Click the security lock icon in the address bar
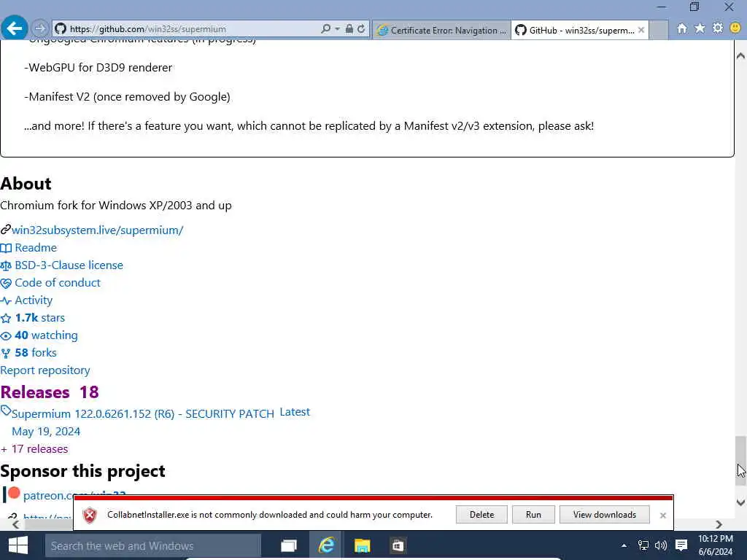Viewport: 747px width, 560px height. pos(349,28)
